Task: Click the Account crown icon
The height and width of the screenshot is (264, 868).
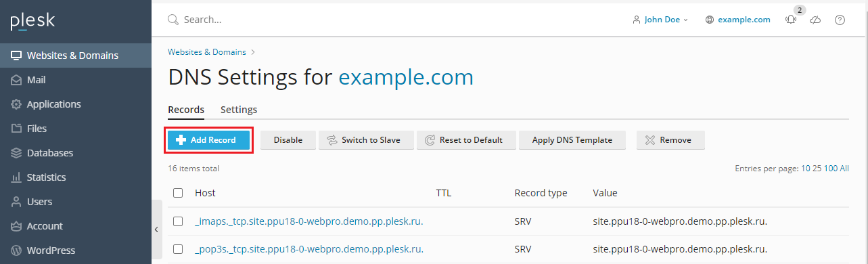Action: [x=16, y=226]
